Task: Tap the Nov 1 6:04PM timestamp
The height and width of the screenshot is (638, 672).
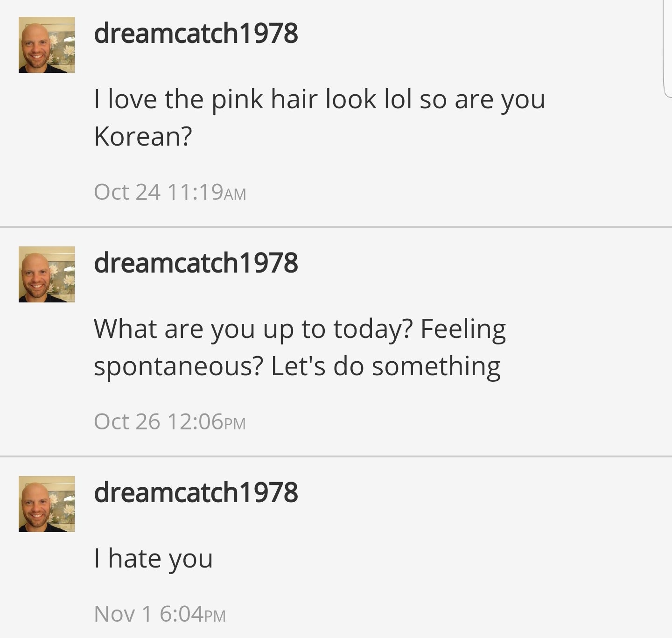Action: (160, 614)
